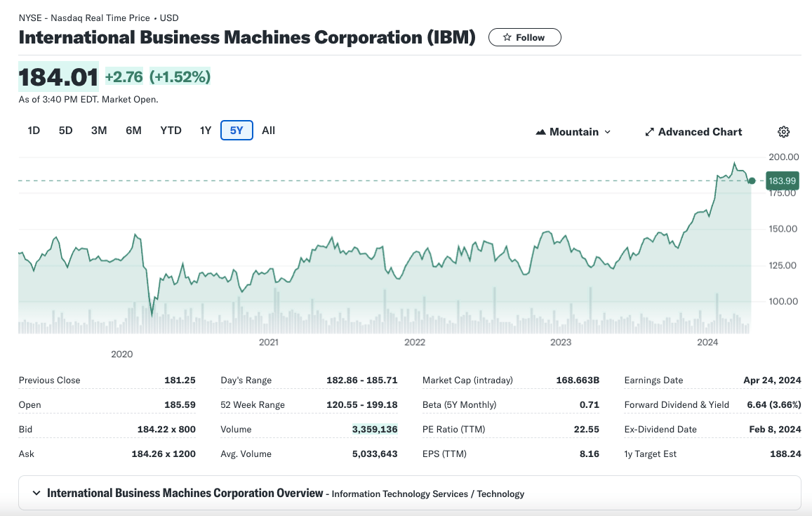The height and width of the screenshot is (516, 812).
Task: Click the Beta (5Y Monthly) label
Action: point(460,404)
